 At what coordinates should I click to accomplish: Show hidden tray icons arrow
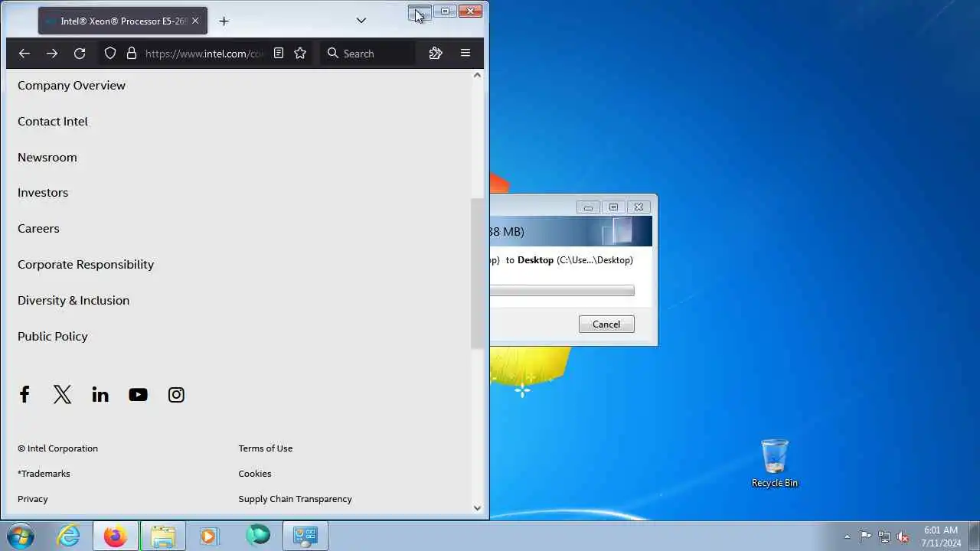pyautogui.click(x=847, y=536)
